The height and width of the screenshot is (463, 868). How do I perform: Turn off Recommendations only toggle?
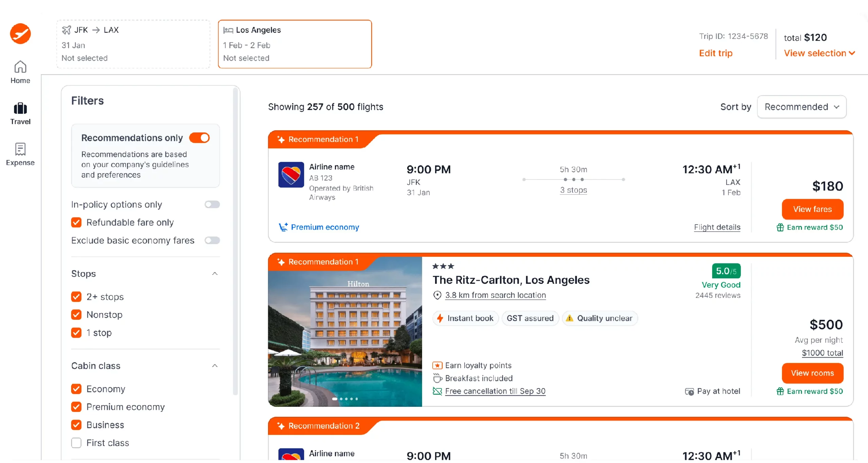coord(200,138)
